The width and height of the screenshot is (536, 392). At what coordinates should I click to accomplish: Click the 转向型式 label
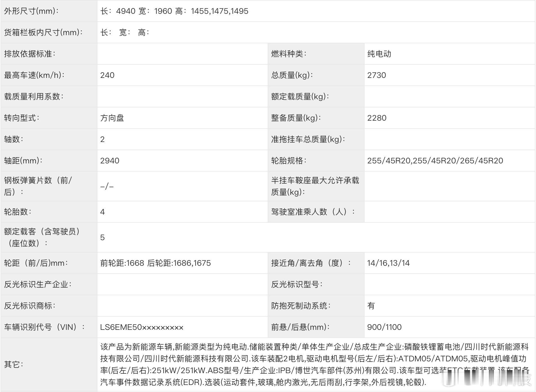click(22, 118)
